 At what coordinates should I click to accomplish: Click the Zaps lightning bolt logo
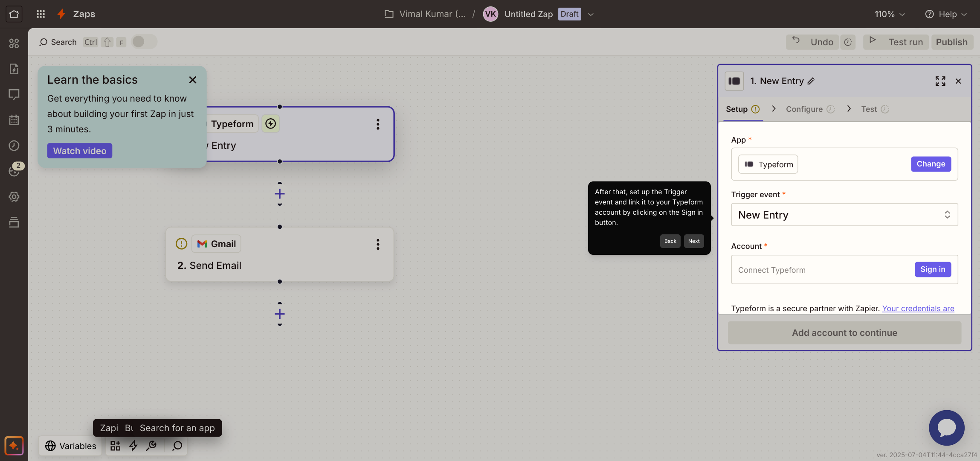[x=61, y=14]
